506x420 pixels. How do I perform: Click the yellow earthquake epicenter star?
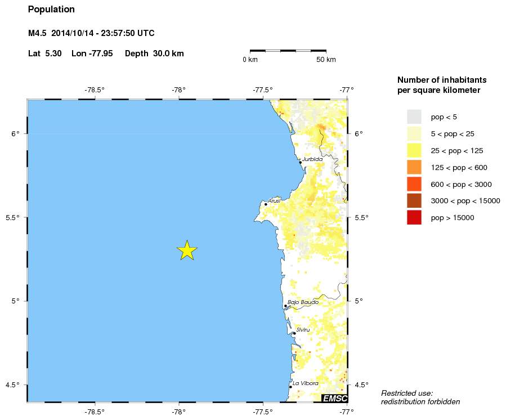coord(187,250)
